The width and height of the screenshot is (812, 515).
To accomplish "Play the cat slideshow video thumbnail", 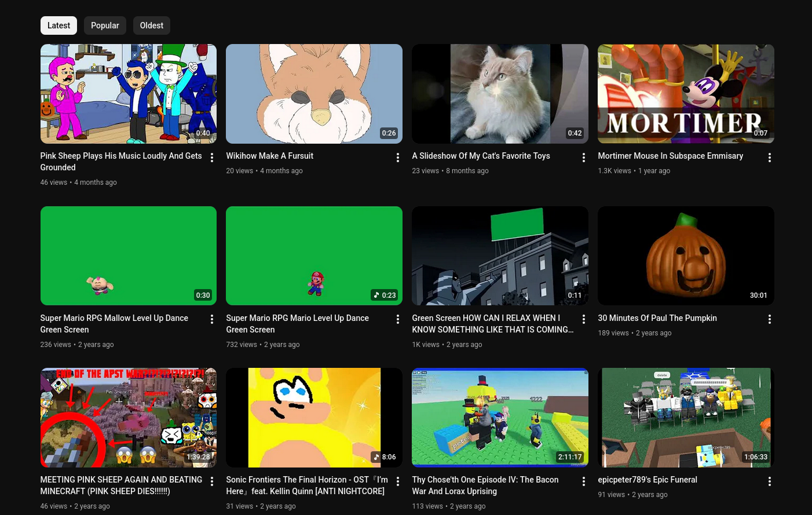I will (500, 94).
